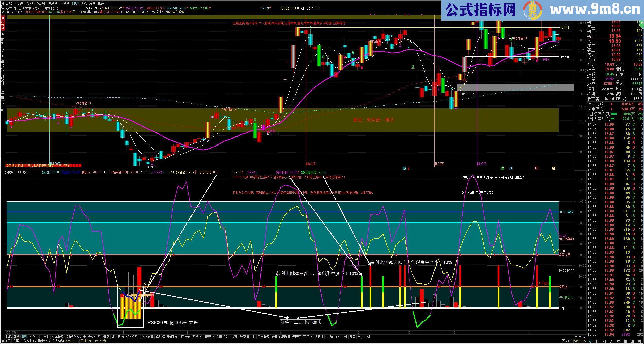Select the MACD indicator tab

point(131,337)
